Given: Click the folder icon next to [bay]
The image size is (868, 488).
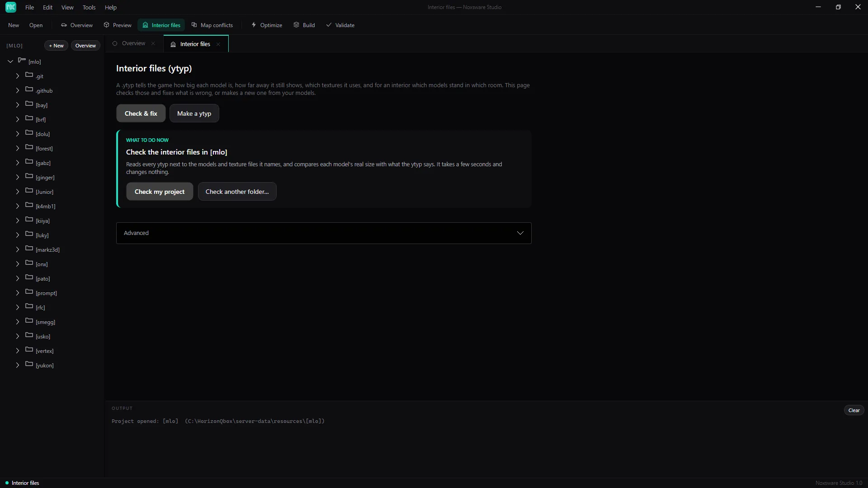Looking at the screenshot, I should click(x=29, y=104).
